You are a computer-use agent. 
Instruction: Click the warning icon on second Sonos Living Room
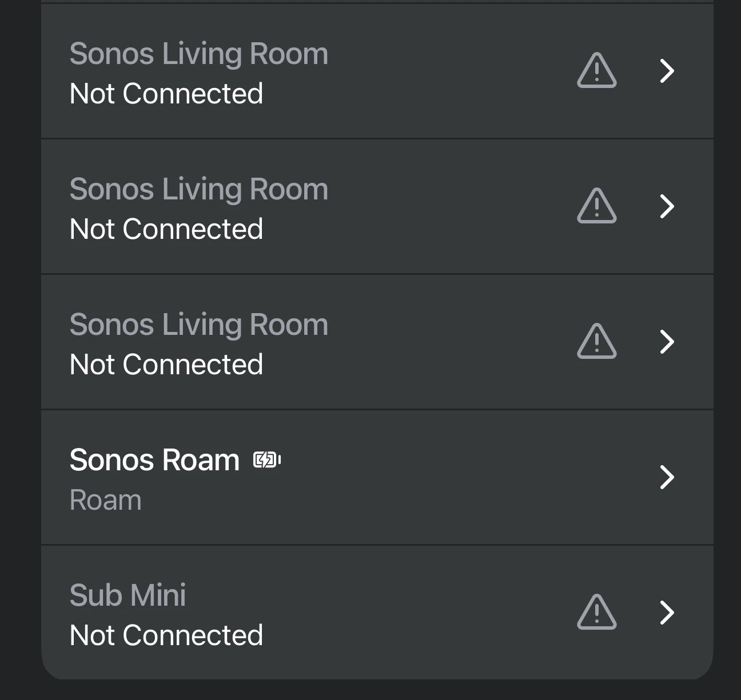[597, 206]
